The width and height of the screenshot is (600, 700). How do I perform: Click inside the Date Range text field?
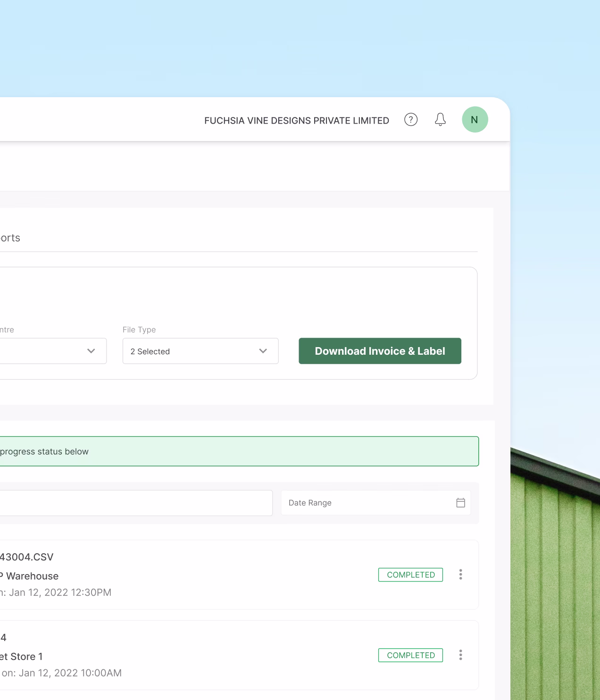tap(330, 502)
